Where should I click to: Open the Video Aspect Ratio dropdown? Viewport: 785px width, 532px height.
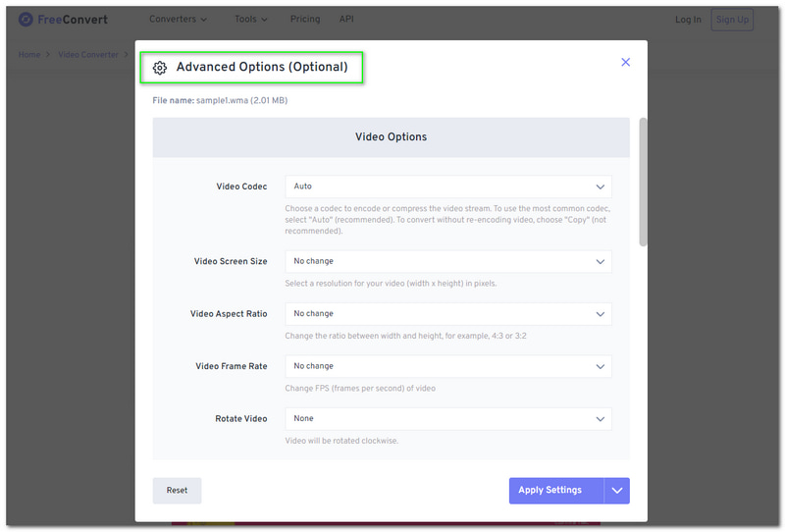(x=447, y=314)
